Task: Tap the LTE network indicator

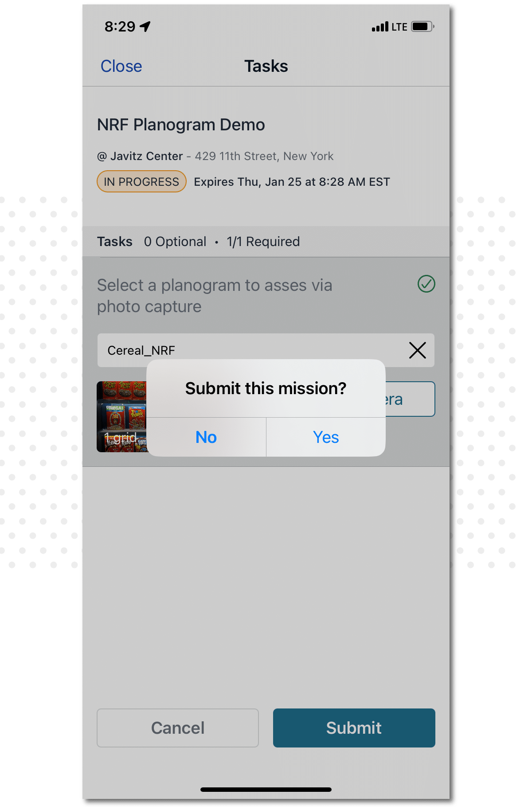Action: point(399,27)
